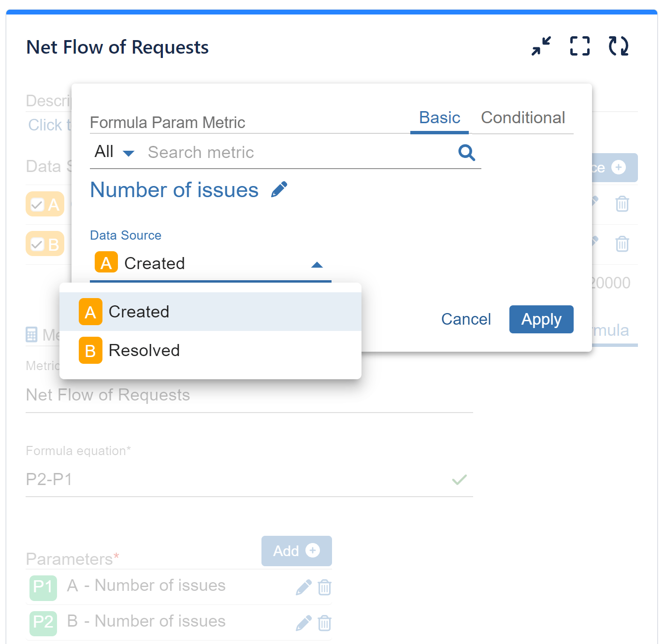
Task: Select the Basic tab
Action: point(439,117)
